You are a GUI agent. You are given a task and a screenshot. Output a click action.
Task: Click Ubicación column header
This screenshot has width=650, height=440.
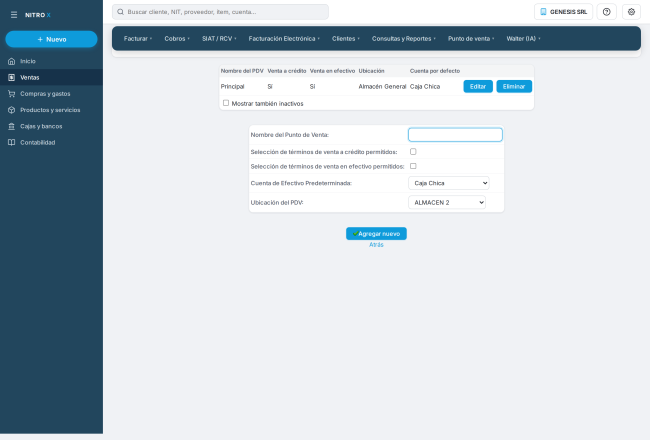click(371, 71)
